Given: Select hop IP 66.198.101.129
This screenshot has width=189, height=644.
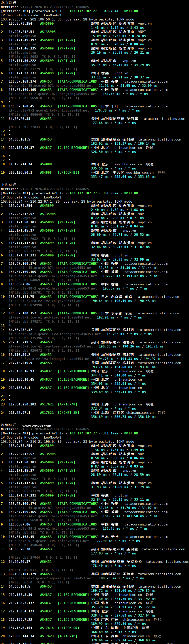Looking at the screenshot, I should click(22, 574).
